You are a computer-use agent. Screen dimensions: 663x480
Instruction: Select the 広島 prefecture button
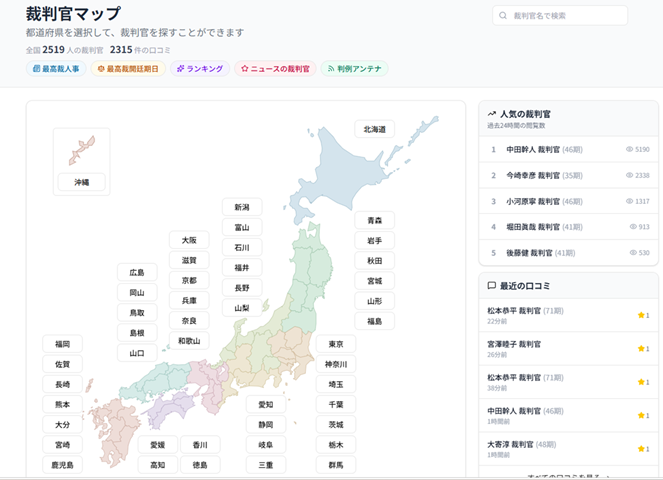[137, 272]
